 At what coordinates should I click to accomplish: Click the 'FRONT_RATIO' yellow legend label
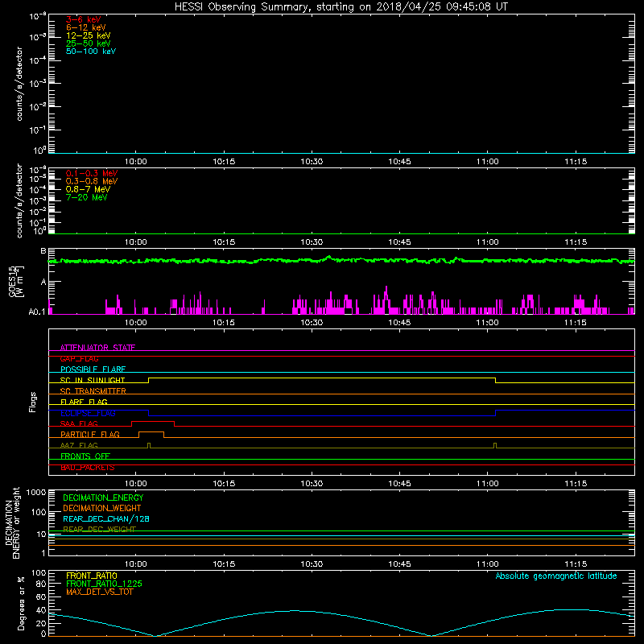click(x=92, y=576)
